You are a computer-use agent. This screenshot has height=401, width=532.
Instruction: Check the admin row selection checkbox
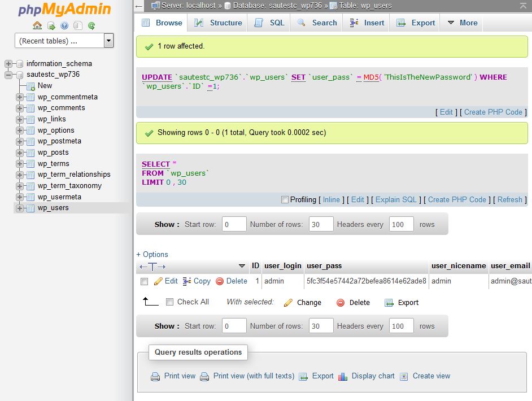[146, 281]
